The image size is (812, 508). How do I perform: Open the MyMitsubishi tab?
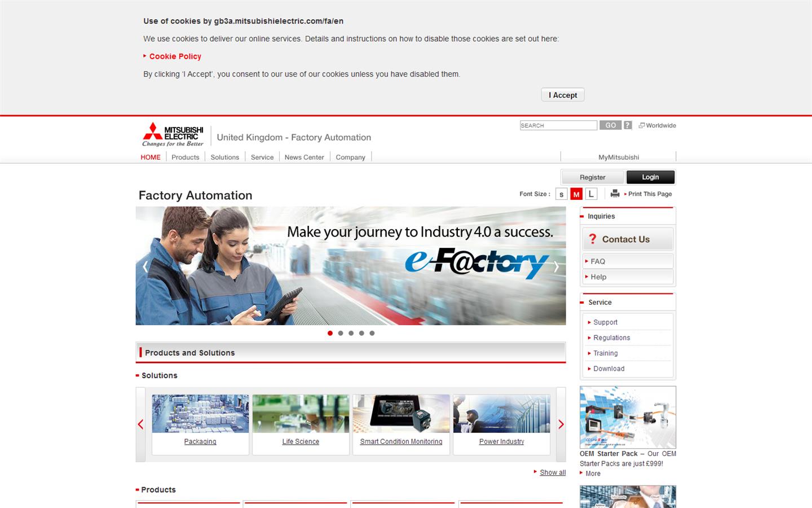(x=619, y=157)
